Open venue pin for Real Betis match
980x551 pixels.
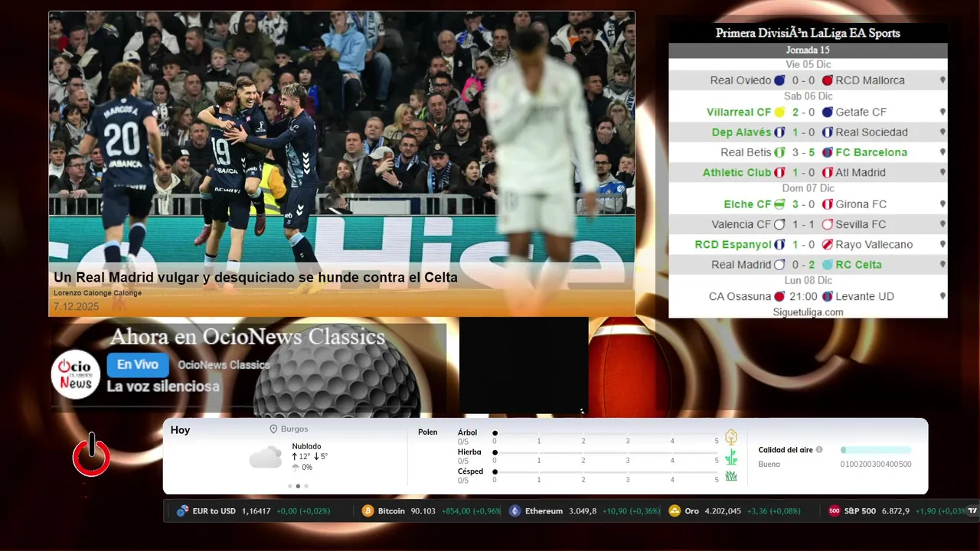tap(942, 152)
